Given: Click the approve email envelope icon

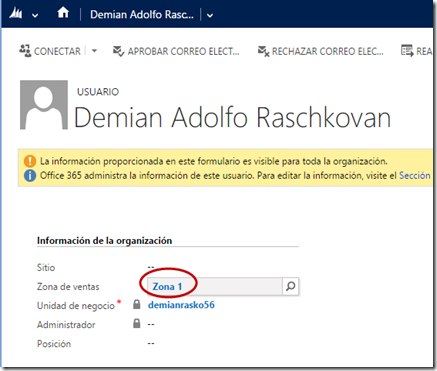Looking at the screenshot, I should tap(118, 51).
